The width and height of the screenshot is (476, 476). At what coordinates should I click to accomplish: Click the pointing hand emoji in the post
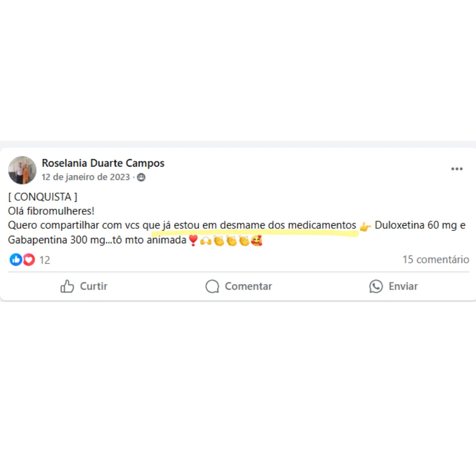coord(365,226)
